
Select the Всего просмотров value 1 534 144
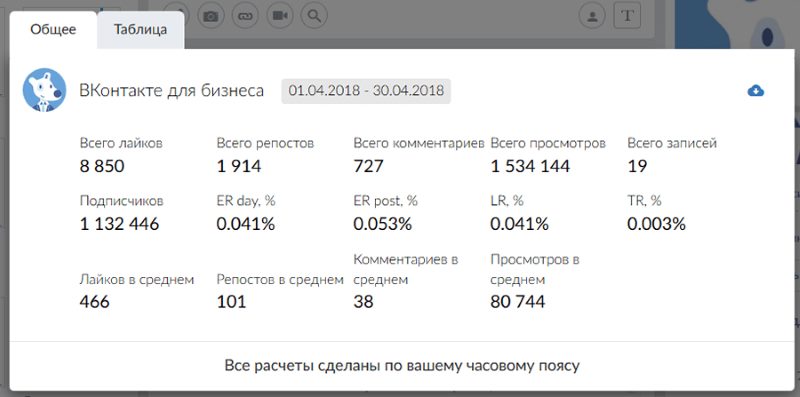tap(530, 166)
